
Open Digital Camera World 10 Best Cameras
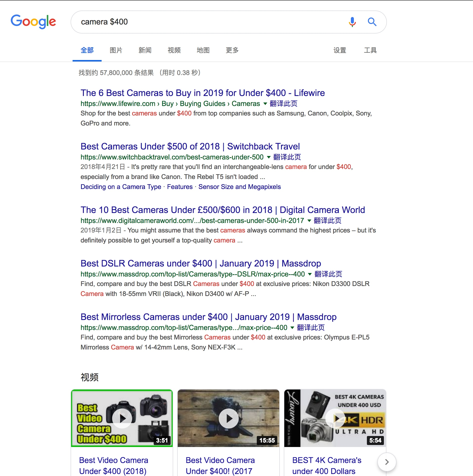pos(223,210)
